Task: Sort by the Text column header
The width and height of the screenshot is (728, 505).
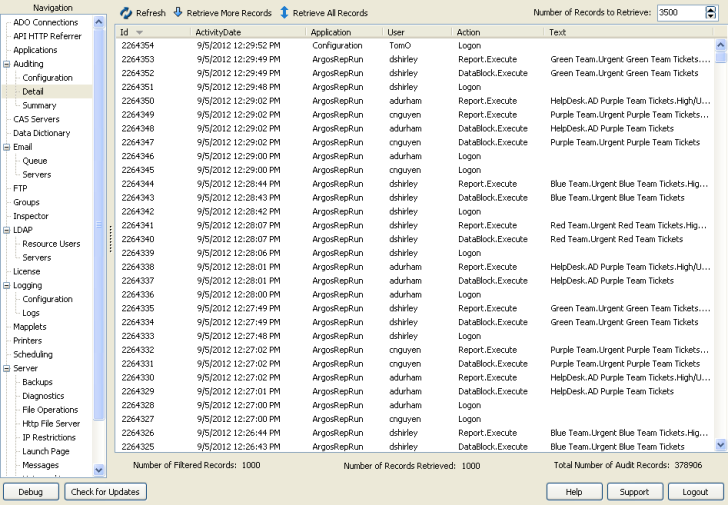Action: (628, 32)
